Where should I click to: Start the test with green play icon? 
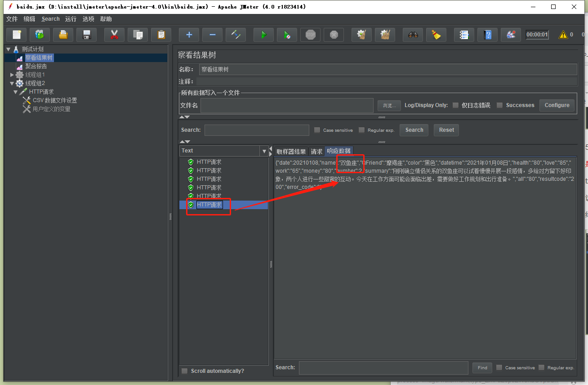tap(264, 35)
